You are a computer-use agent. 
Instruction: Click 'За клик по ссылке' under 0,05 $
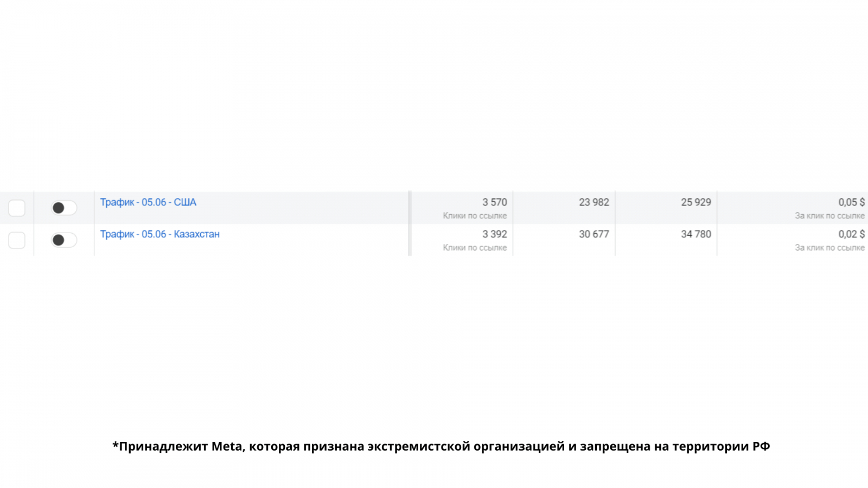(829, 216)
